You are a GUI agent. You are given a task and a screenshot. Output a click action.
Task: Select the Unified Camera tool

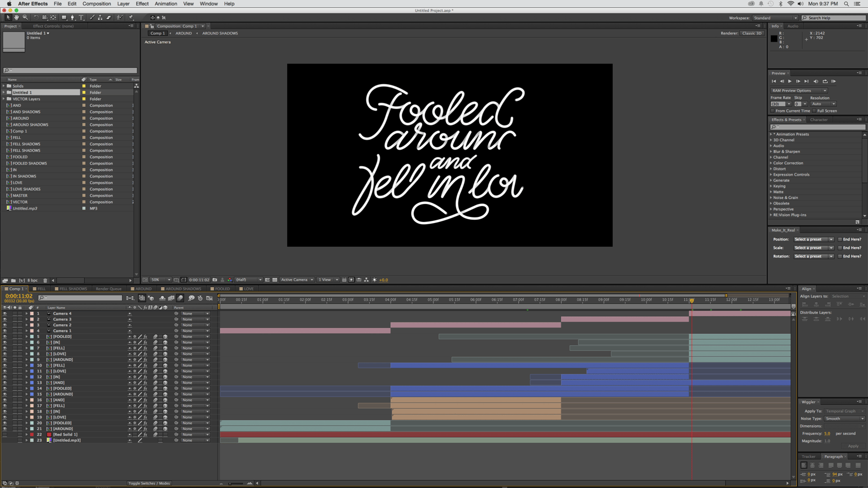tap(45, 18)
